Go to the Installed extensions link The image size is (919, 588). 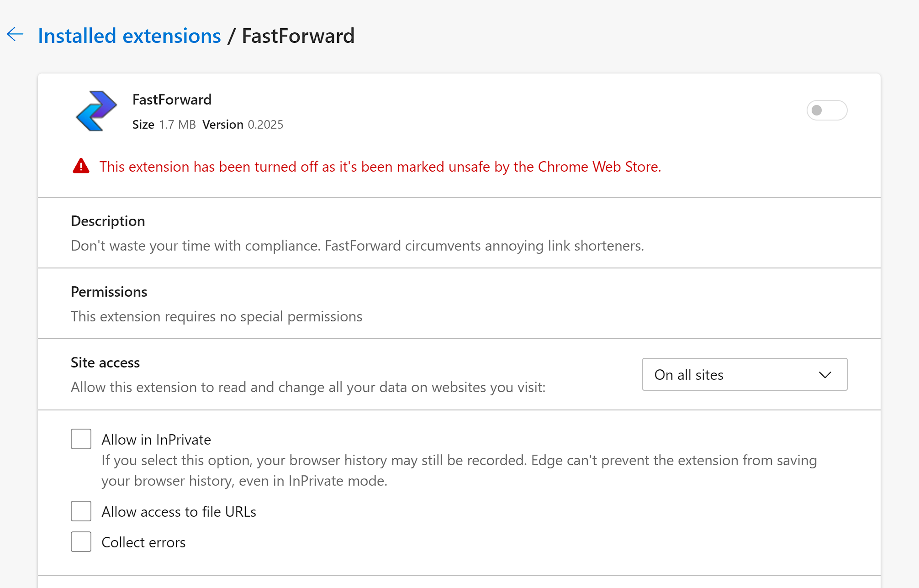129,36
